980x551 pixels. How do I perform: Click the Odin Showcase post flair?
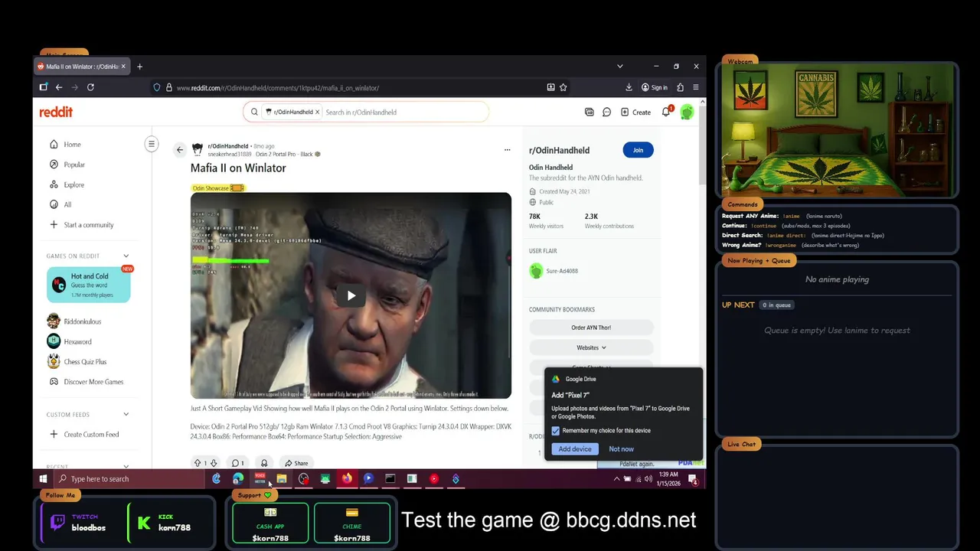tap(217, 187)
